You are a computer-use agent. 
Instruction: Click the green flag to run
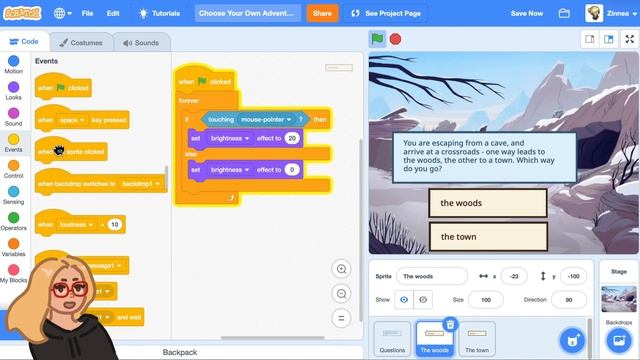(x=377, y=39)
